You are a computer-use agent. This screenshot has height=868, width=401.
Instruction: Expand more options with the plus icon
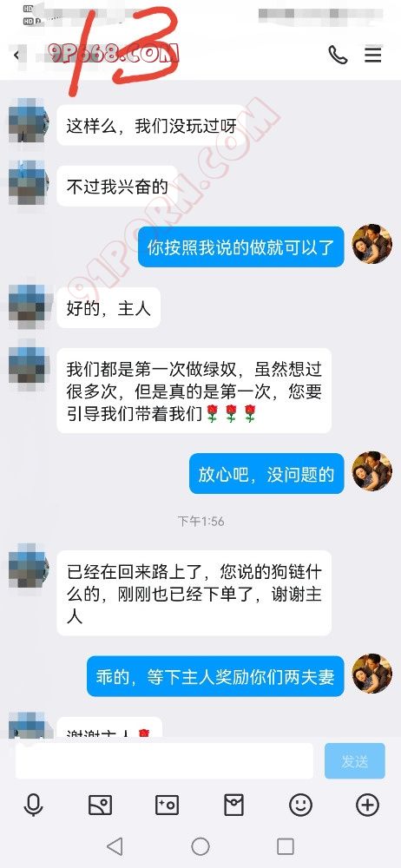coord(367,805)
